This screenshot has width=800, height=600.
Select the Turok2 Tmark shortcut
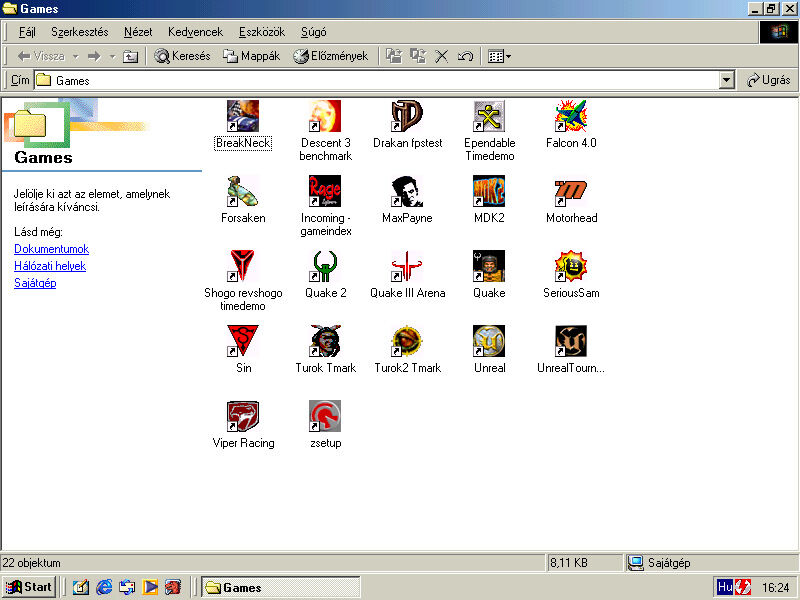tap(407, 341)
